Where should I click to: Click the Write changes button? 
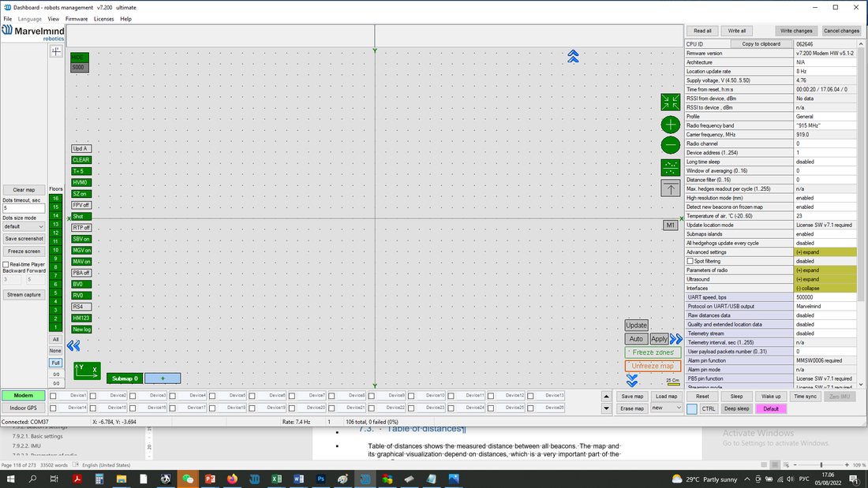(x=796, y=31)
